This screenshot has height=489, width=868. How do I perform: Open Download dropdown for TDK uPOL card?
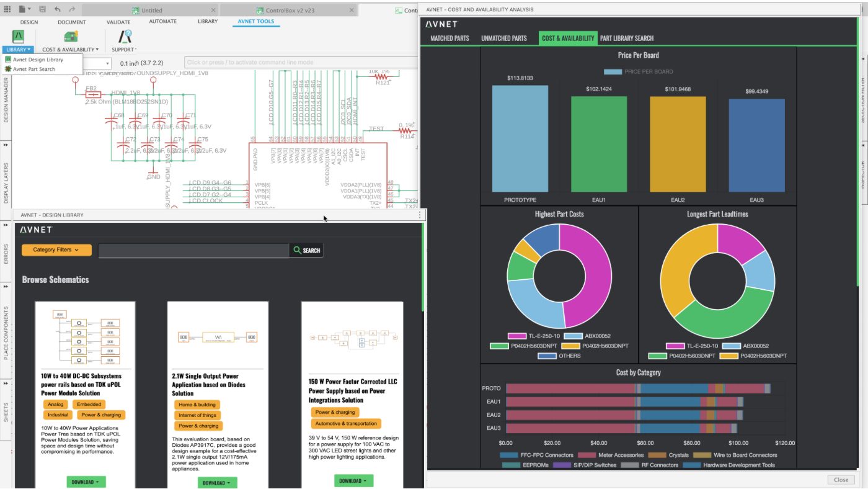click(x=86, y=482)
